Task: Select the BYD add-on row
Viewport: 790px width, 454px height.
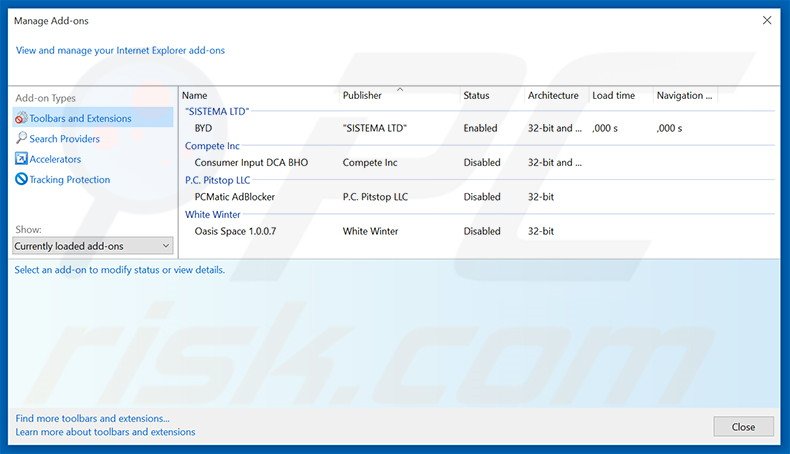Action: tap(477, 128)
